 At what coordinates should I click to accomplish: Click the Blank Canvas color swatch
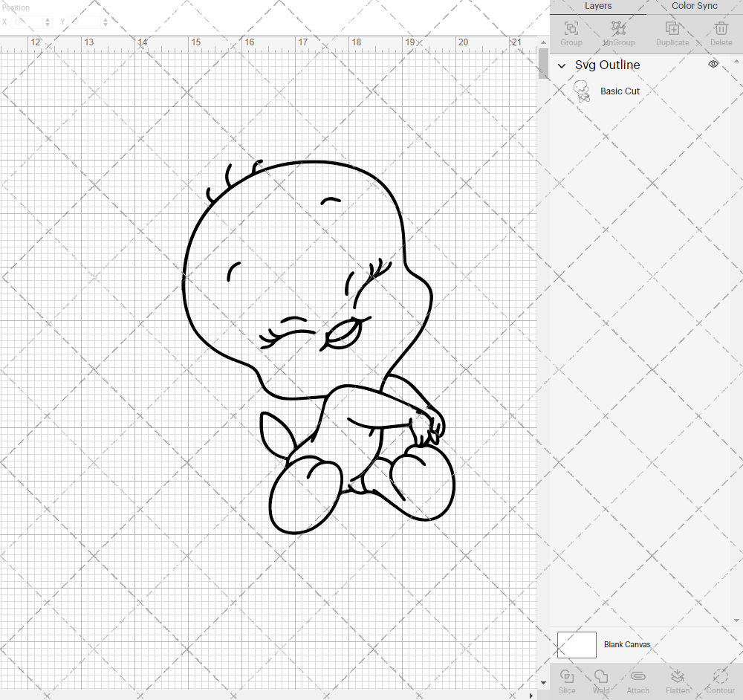(x=577, y=644)
